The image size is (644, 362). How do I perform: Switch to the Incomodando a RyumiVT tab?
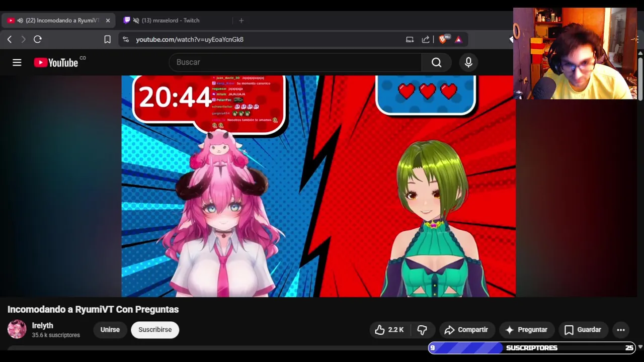(x=58, y=21)
